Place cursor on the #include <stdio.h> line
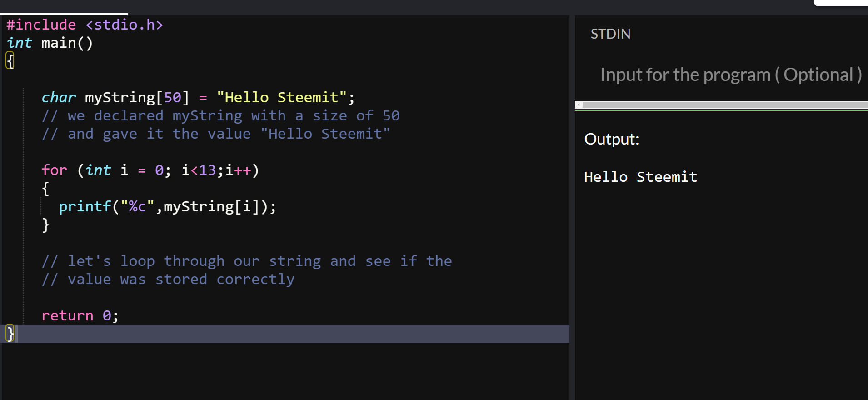The width and height of the screenshot is (868, 400). click(x=85, y=25)
